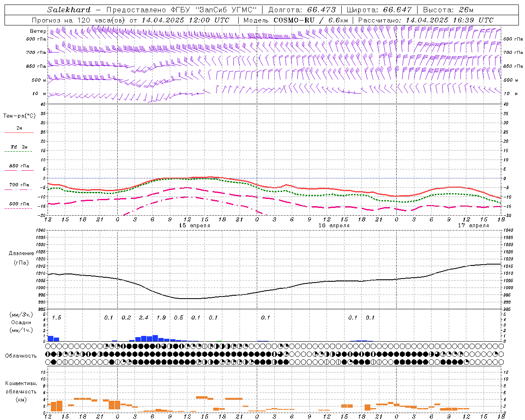Click the underlined "850 гПа" temperature legend entry
Image resolution: width=525 pixels, height=420 pixels.
click(x=19, y=166)
